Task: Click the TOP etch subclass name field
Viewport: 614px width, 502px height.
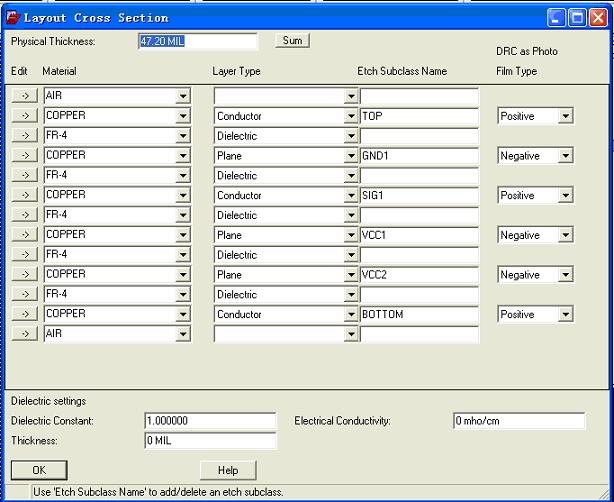Action: (x=419, y=116)
